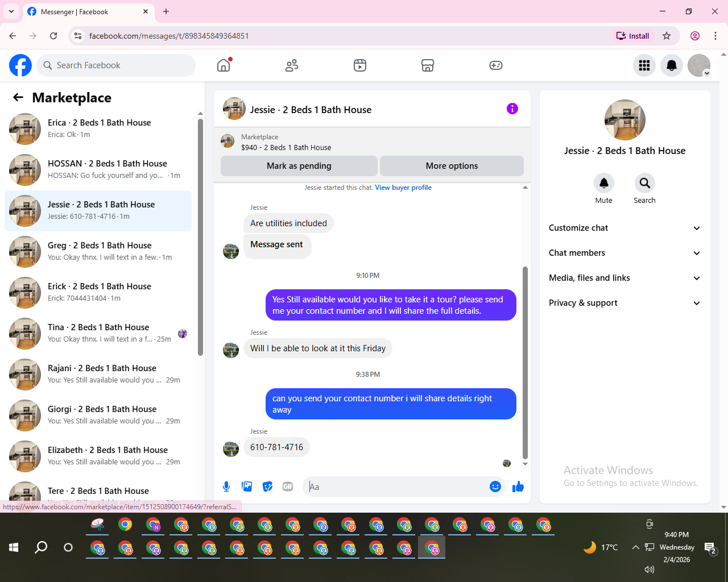Open conversation information purple info icon

[x=512, y=109]
